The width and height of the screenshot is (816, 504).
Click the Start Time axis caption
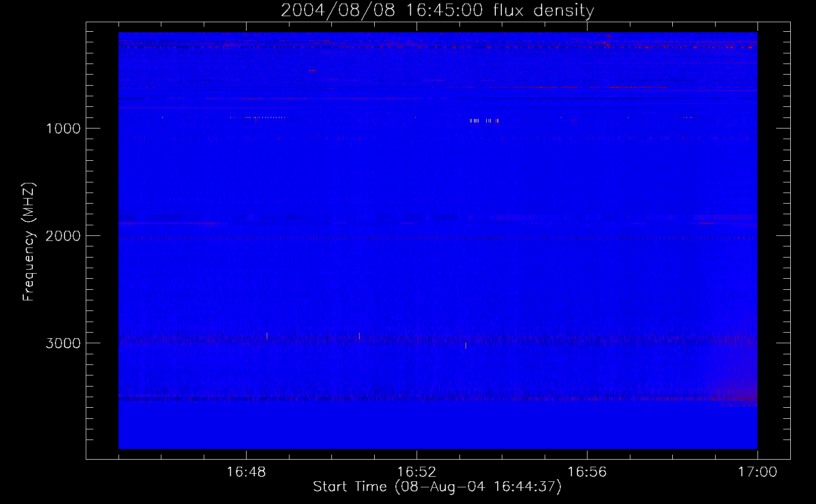[x=437, y=487]
